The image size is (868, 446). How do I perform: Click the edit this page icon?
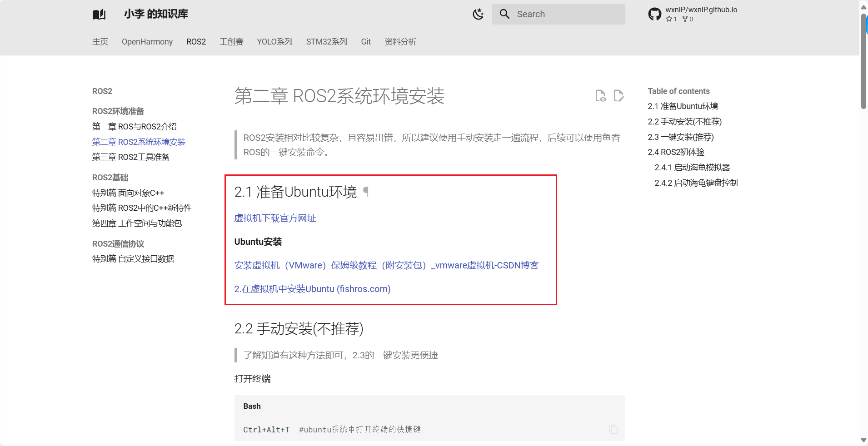click(x=619, y=96)
